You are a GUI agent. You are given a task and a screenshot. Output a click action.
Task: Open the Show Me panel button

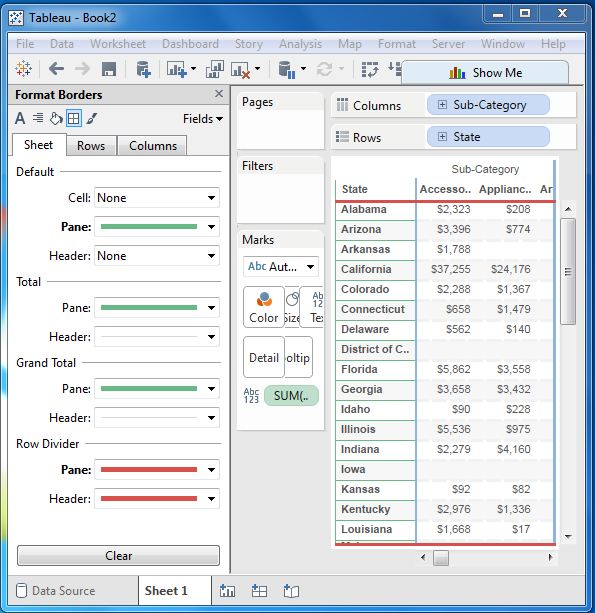pos(485,73)
